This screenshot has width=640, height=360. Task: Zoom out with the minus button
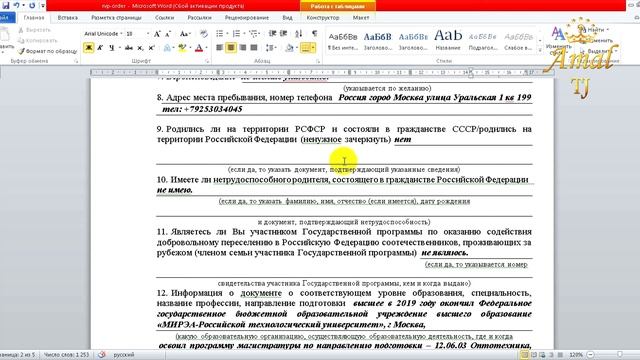[x=590, y=355]
